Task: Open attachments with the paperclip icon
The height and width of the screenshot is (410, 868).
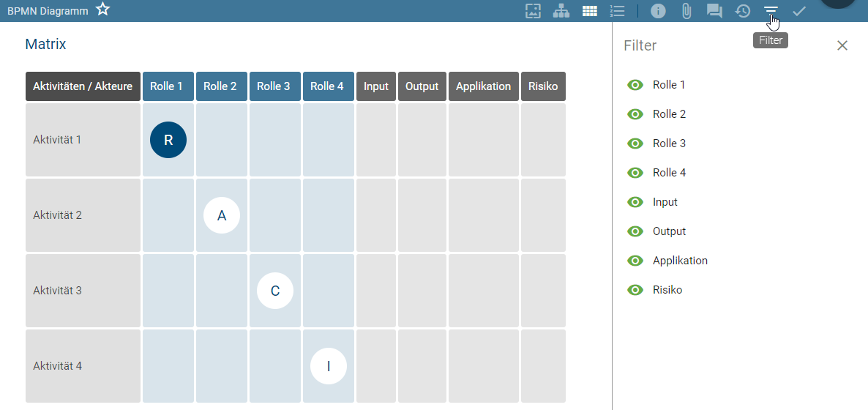Action: [686, 11]
